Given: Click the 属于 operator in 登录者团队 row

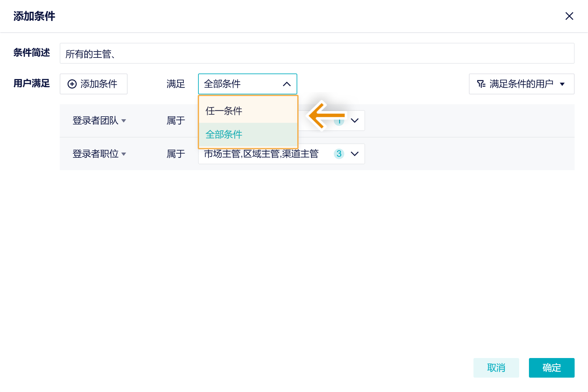Looking at the screenshot, I should coord(176,121).
